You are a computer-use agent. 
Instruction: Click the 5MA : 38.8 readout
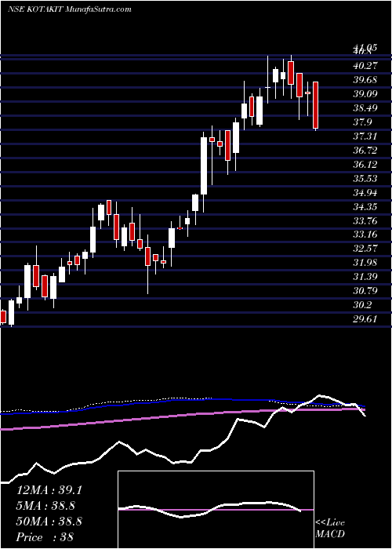(46, 506)
